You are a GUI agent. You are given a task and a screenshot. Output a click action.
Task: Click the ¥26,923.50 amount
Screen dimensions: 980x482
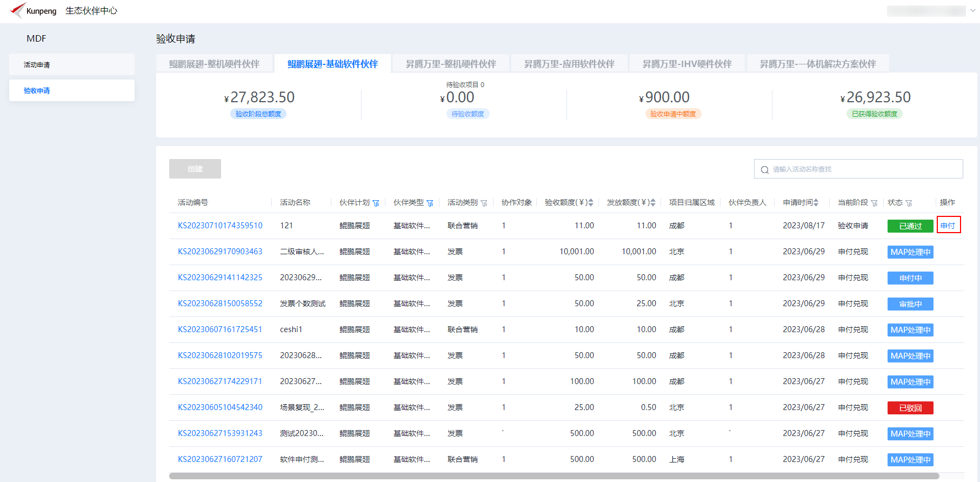point(876,97)
